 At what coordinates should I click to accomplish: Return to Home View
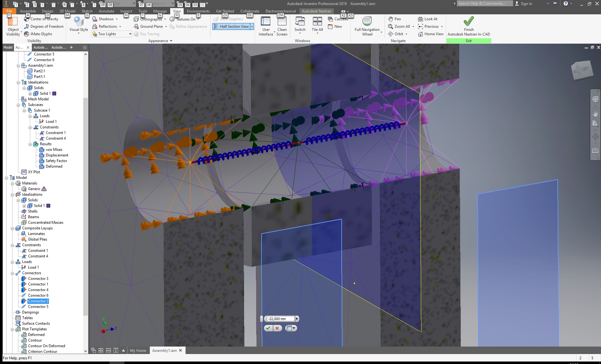(x=431, y=34)
